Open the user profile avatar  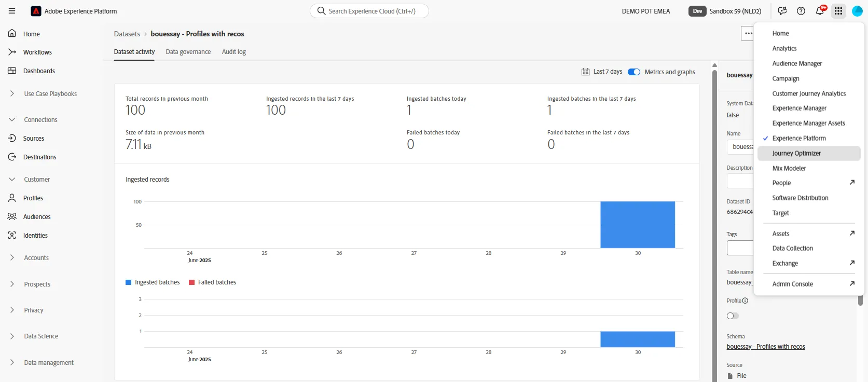857,11
